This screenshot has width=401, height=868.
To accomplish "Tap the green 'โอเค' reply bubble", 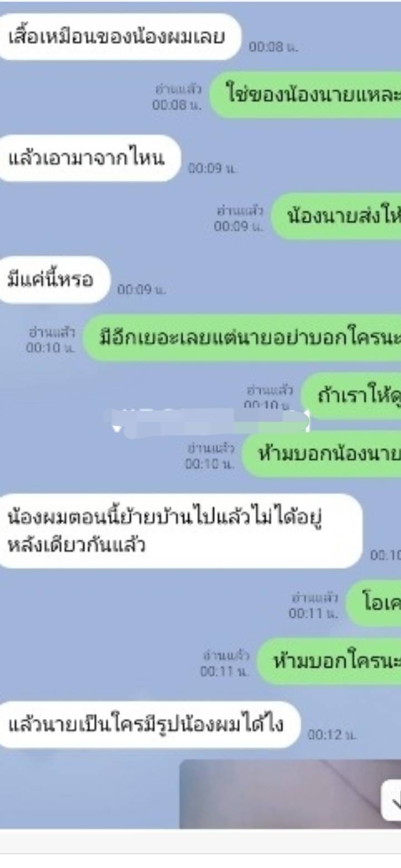I will click(x=373, y=603).
